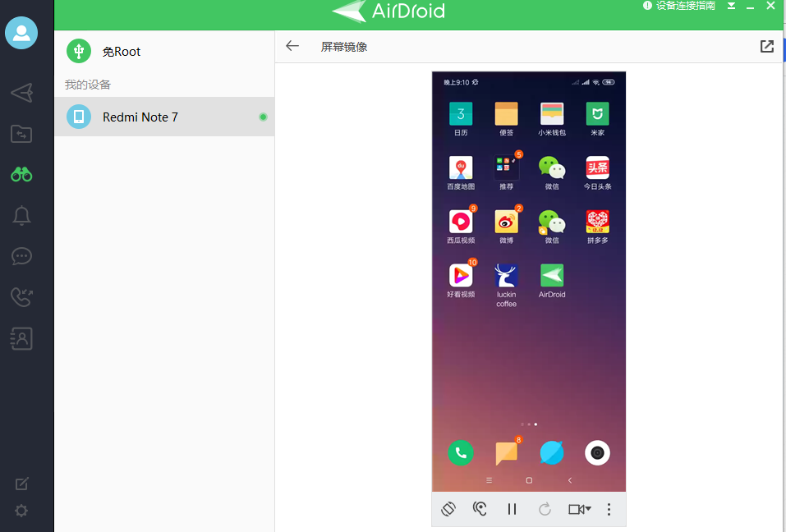Pop out the screen mirror window
The width and height of the screenshot is (786, 532).
[767, 46]
